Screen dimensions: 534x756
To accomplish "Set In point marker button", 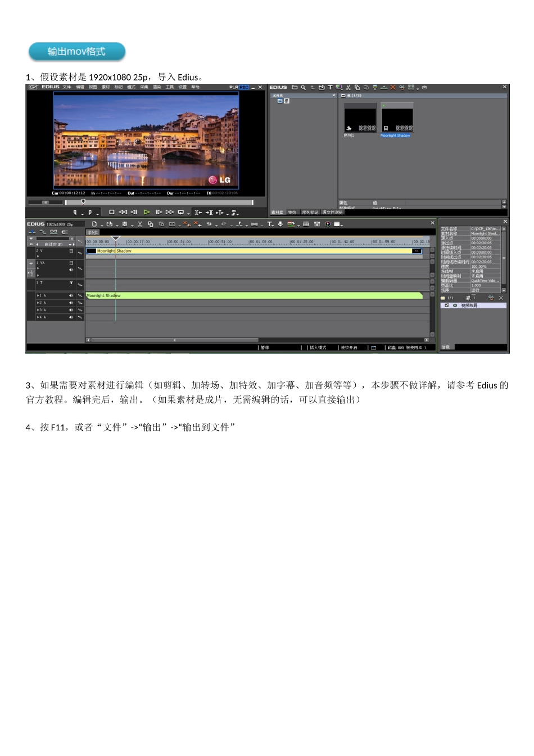I will point(75,213).
